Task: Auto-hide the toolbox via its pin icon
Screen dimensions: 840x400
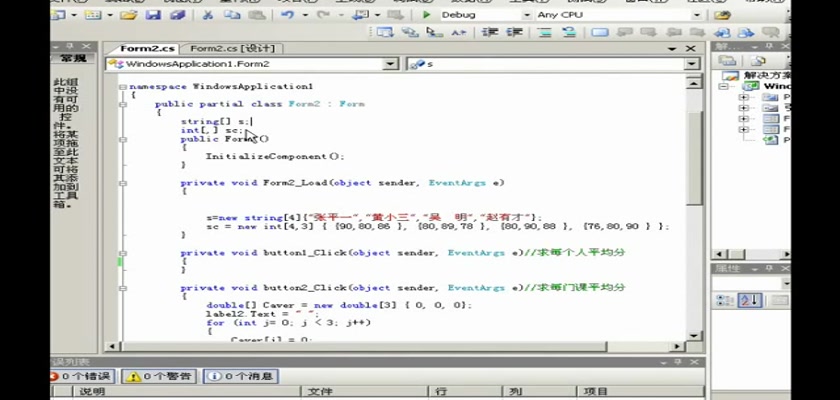Action: 70,47
